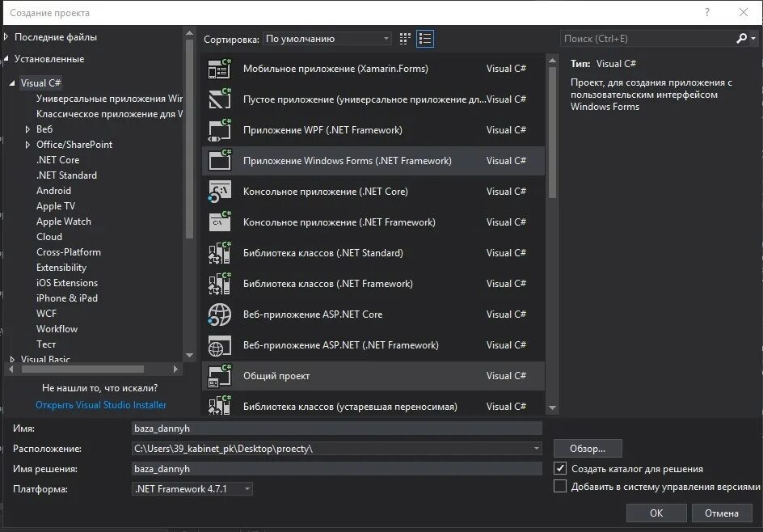The image size is (763, 532).
Task: Open the help question mark button
Action: point(707,13)
